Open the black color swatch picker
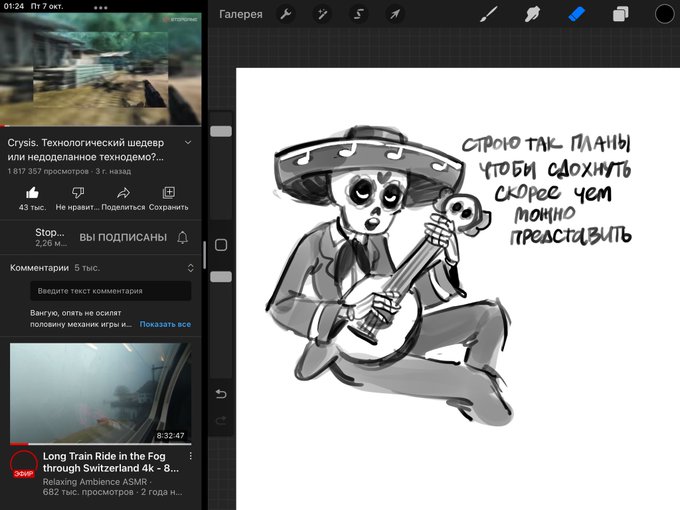 click(x=664, y=14)
